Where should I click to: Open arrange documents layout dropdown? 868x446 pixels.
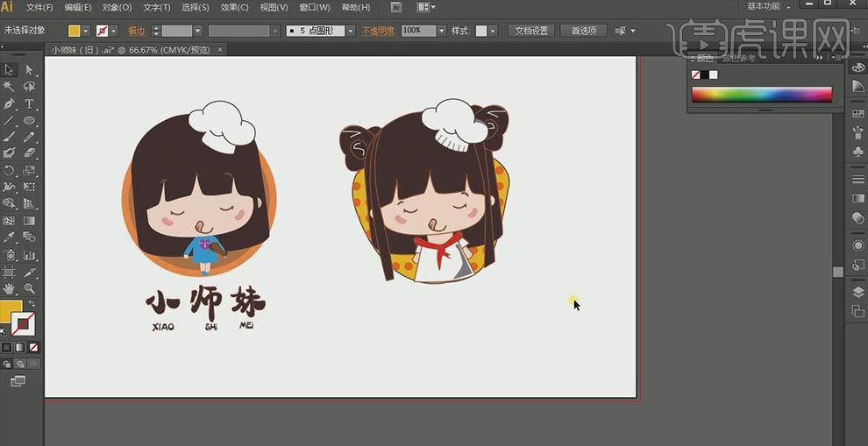[x=426, y=7]
